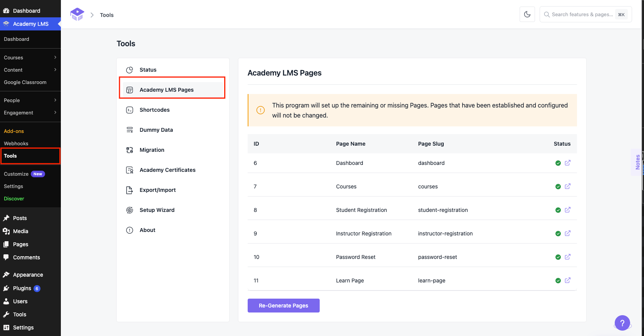Open the Dummy Data tab
The height and width of the screenshot is (336, 644).
(x=173, y=130)
